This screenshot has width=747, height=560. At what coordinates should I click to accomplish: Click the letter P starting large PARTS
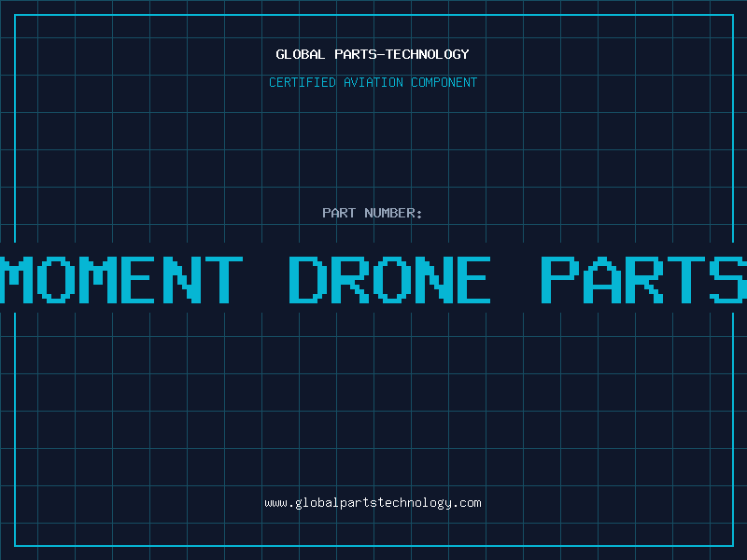click(560, 280)
